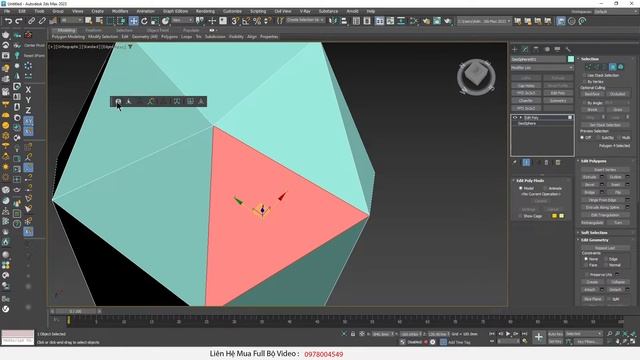The image size is (640, 360).
Task: Enable By Vertex checkbox
Action: click(x=584, y=82)
